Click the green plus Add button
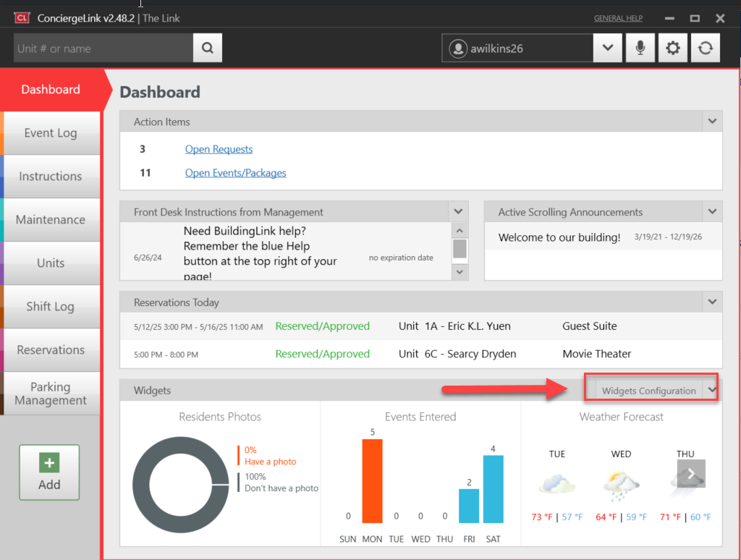 (49, 472)
